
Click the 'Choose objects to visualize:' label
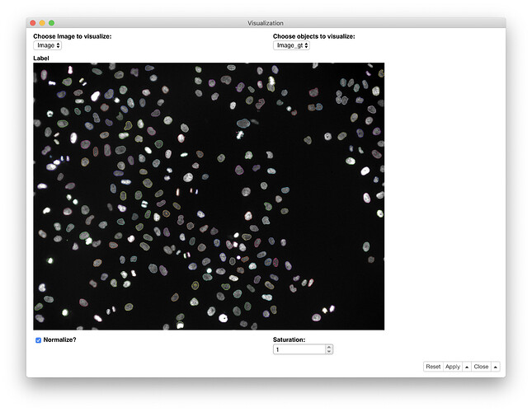(x=314, y=36)
